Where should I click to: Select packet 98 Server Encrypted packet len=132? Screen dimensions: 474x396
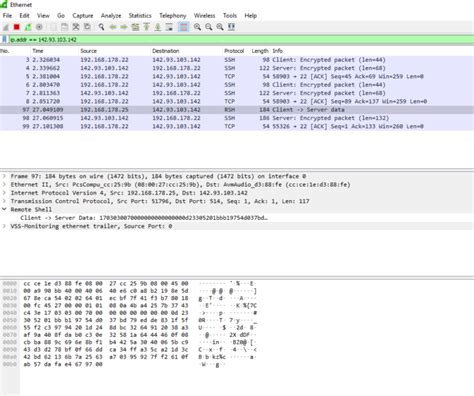[237, 118]
